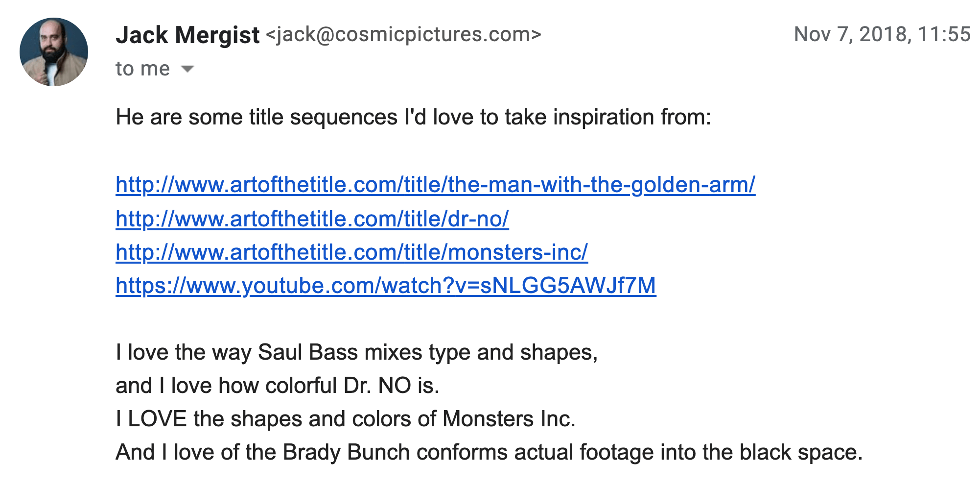Expand recipient details arrow beside "to me"

point(187,69)
